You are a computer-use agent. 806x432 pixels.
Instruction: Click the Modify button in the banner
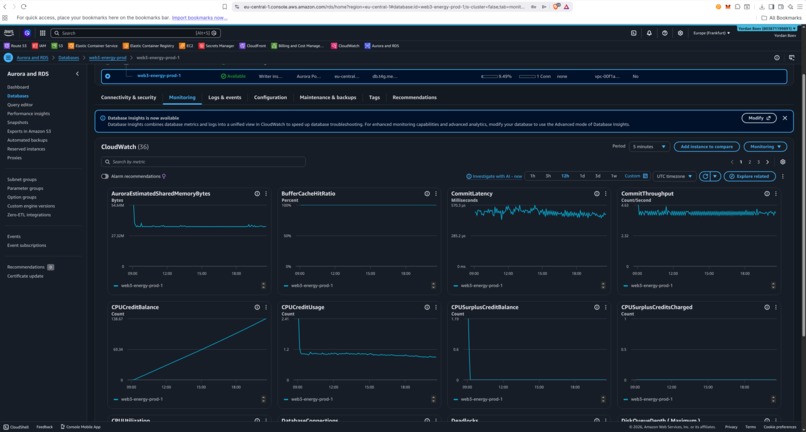coord(759,118)
